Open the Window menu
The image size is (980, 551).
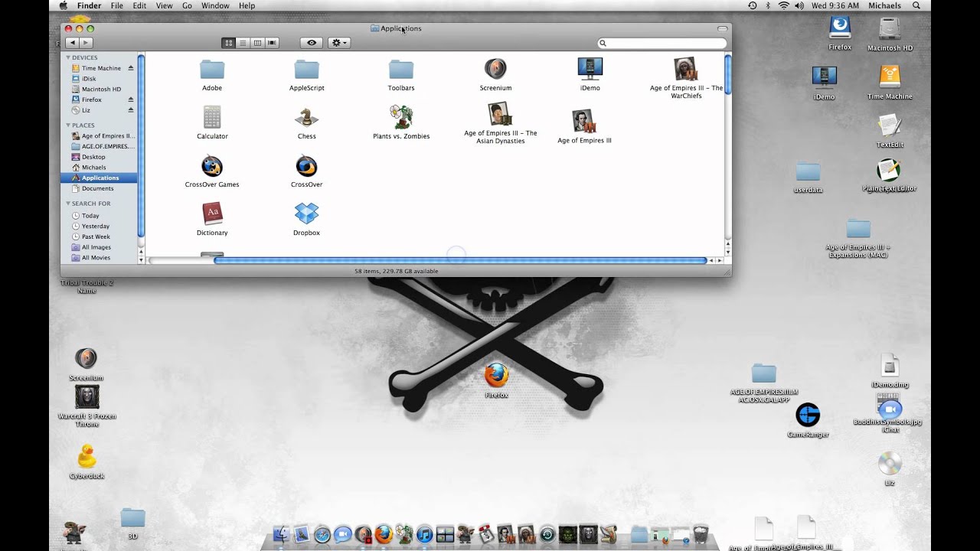(x=215, y=5)
